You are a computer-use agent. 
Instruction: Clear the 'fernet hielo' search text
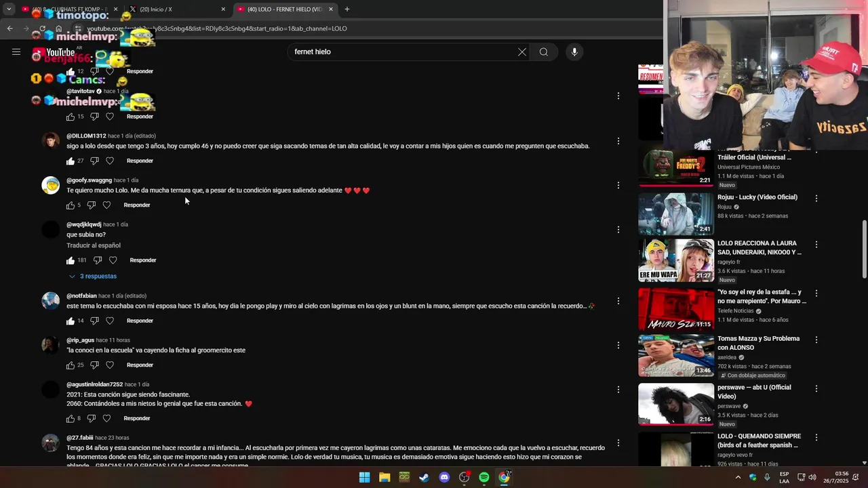pos(522,52)
